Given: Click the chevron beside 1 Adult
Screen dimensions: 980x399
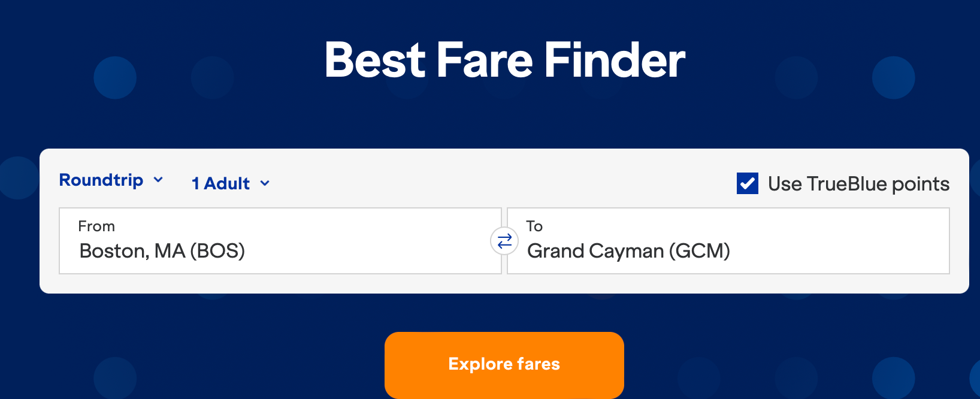Looking at the screenshot, I should pos(265,183).
